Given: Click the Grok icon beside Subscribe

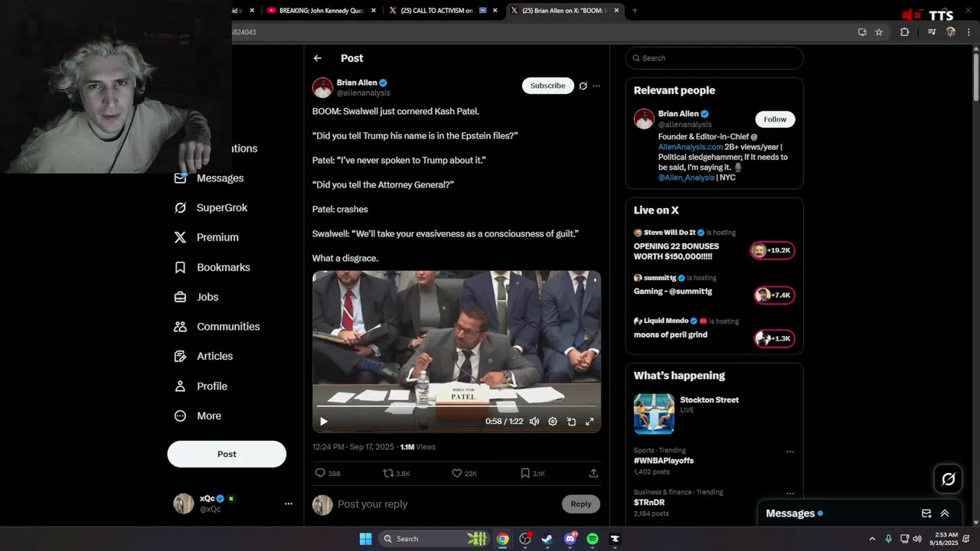Looking at the screenshot, I should [x=583, y=86].
